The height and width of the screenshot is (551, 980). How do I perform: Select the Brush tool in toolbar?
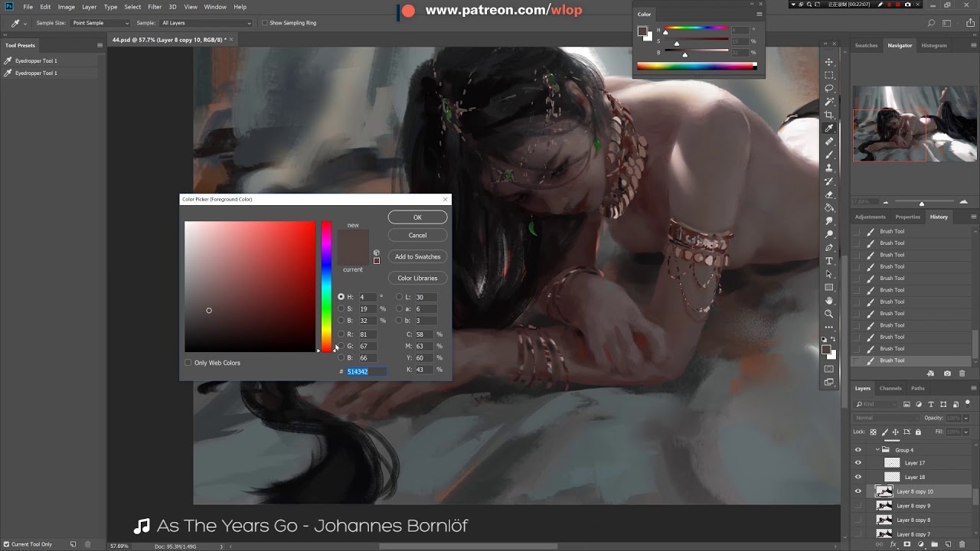(x=829, y=155)
